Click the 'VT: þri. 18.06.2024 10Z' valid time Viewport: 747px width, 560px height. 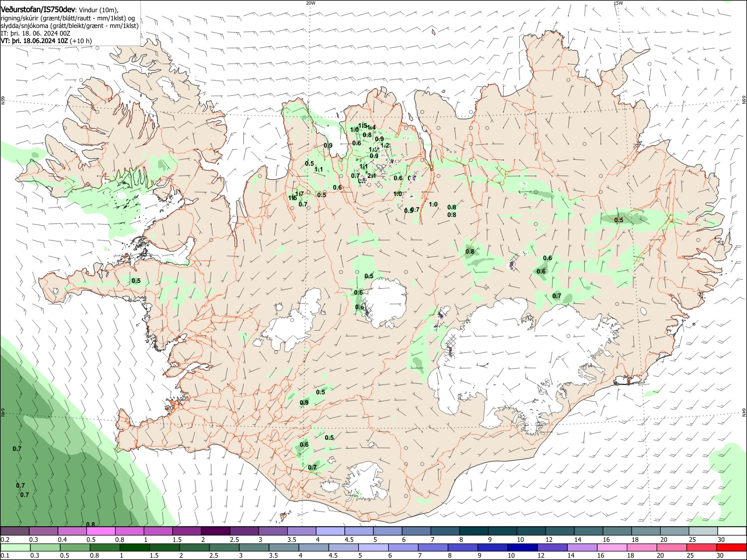pos(35,41)
